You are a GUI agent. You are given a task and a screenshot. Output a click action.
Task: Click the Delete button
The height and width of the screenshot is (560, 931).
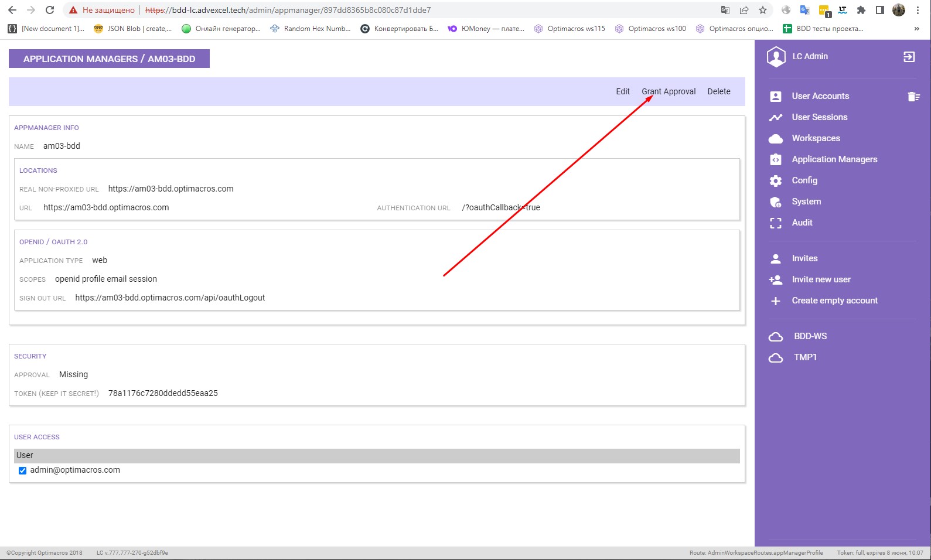719,91
